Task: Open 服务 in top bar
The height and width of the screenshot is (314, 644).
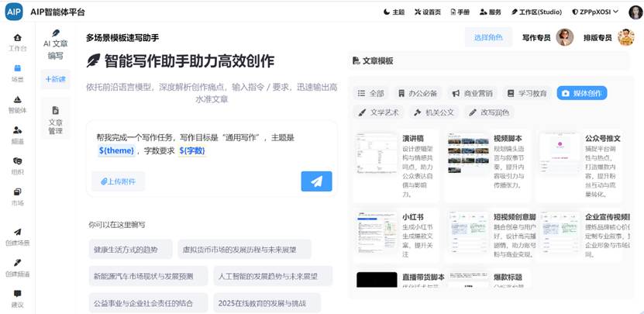Action: (x=491, y=12)
